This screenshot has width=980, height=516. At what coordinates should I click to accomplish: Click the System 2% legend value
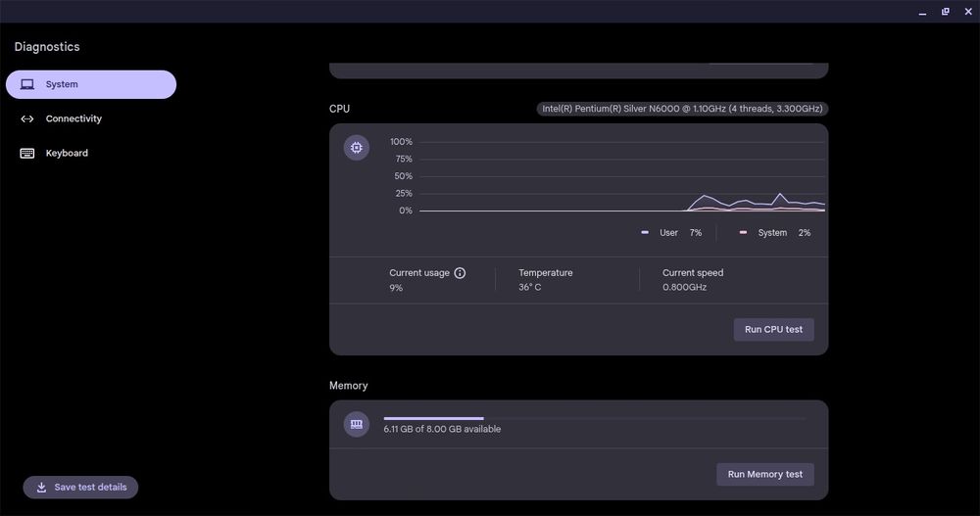(x=805, y=232)
